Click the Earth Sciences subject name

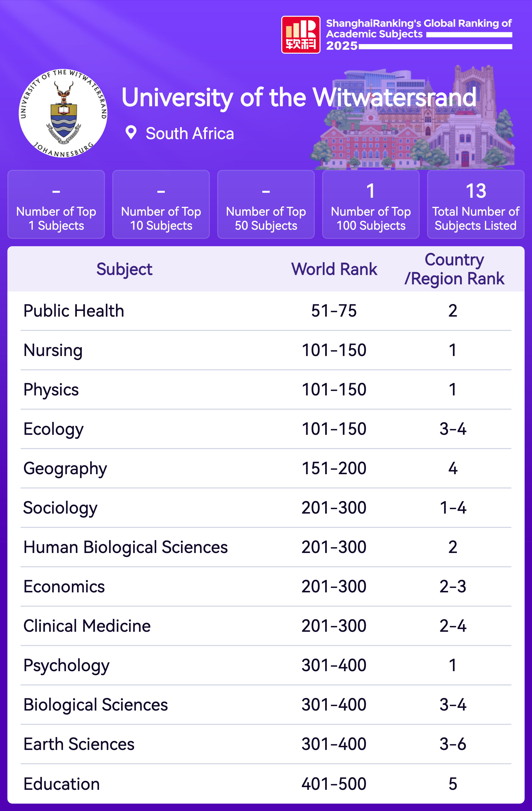(79, 744)
